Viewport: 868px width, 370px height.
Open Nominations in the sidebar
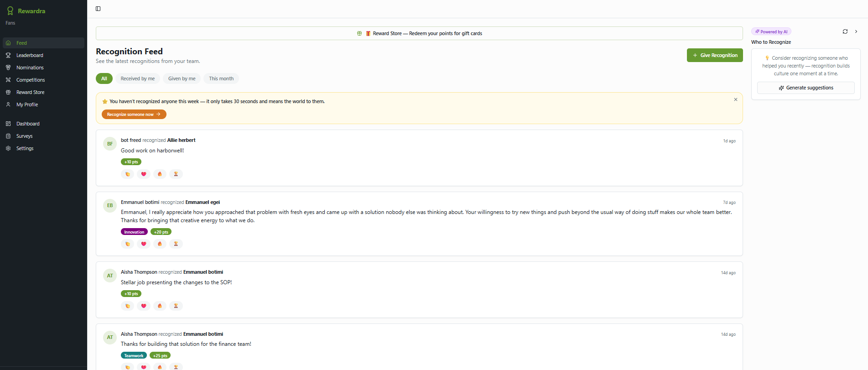[30, 68]
